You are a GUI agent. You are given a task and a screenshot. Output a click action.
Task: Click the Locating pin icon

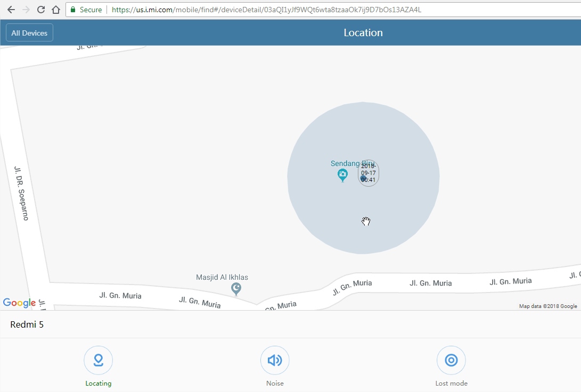point(98,361)
